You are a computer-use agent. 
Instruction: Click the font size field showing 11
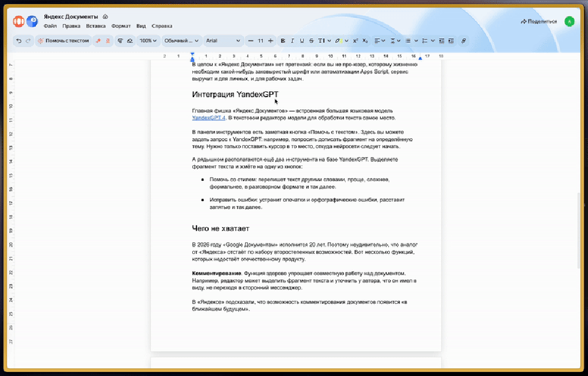pyautogui.click(x=260, y=41)
